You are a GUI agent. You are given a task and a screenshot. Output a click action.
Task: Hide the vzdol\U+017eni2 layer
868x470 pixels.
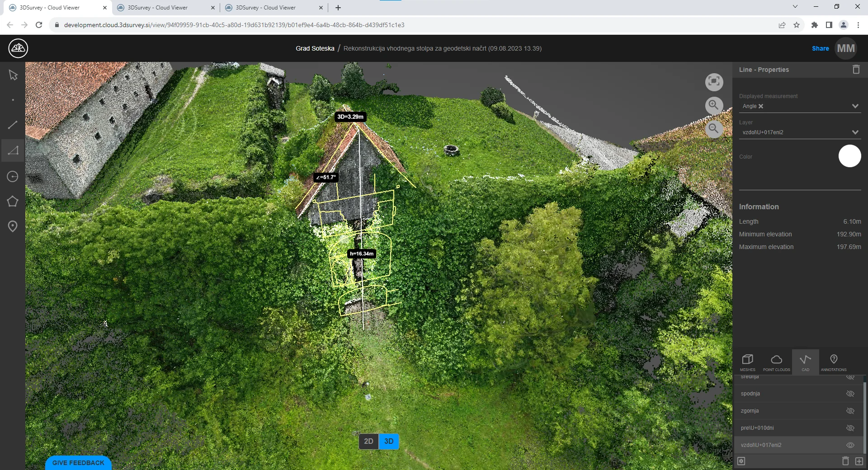(850, 445)
